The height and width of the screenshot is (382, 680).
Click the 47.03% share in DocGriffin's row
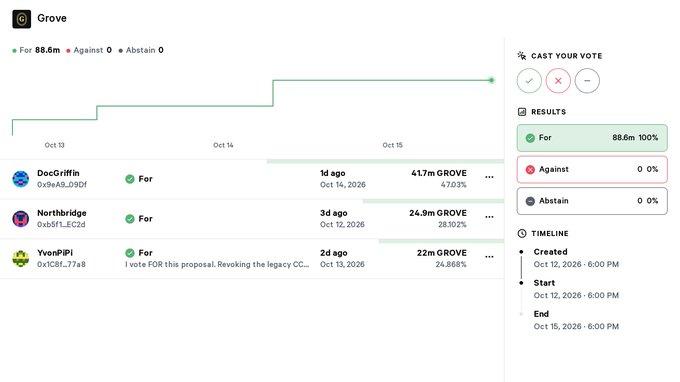[x=454, y=185]
